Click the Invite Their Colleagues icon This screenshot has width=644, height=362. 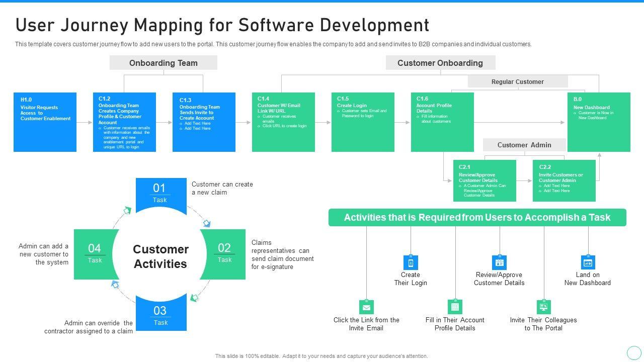(x=543, y=307)
